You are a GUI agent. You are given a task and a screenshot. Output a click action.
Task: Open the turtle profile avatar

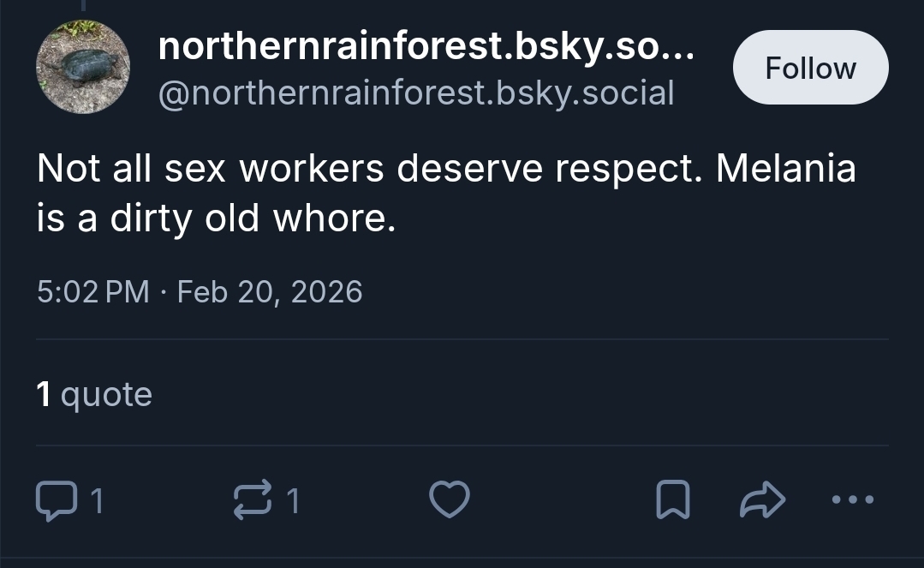83,68
